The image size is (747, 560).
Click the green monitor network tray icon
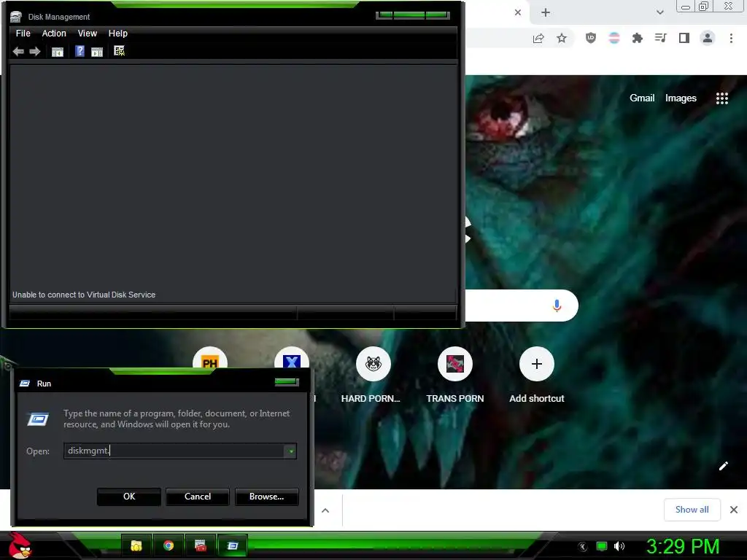point(602,546)
